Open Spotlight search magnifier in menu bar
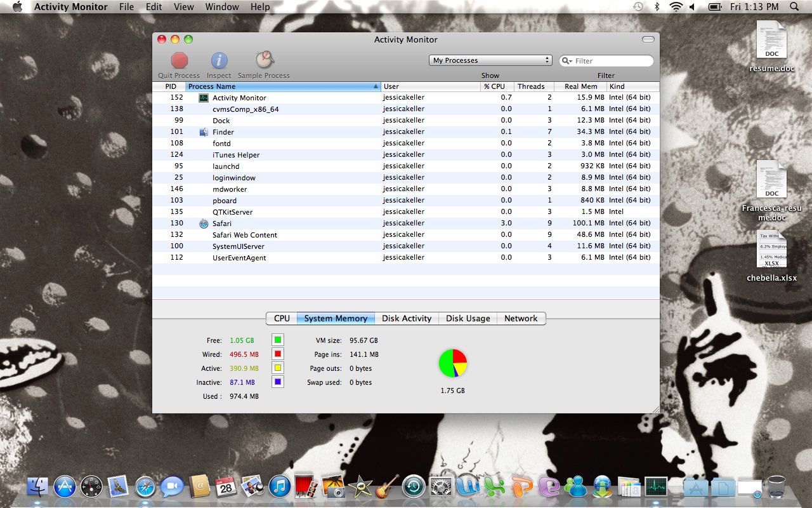The image size is (812, 508). 794,7
